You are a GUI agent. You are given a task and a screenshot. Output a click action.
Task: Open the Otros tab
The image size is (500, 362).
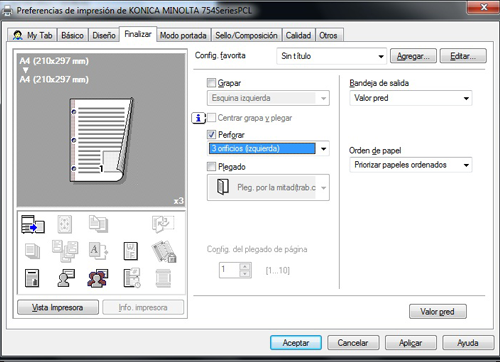[x=328, y=35]
